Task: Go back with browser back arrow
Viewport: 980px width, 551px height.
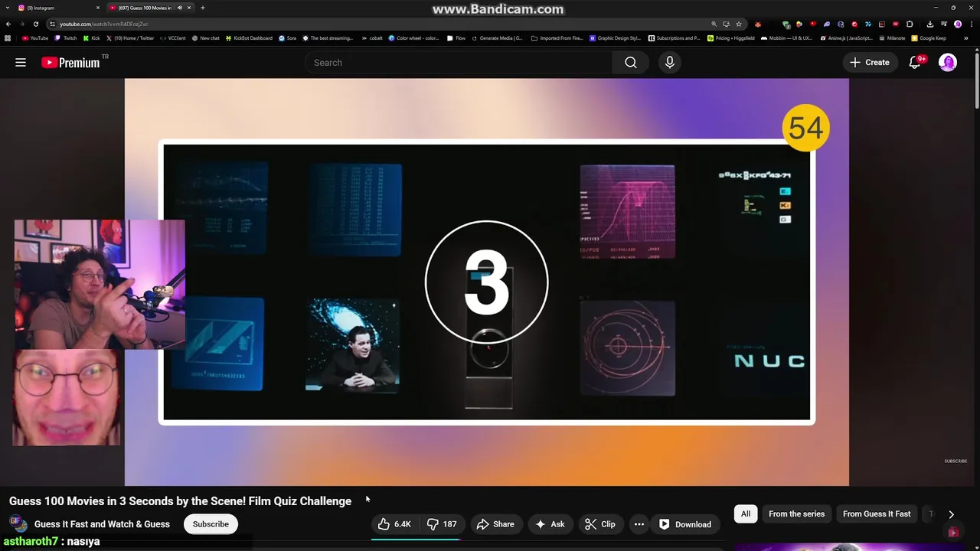Action: pyautogui.click(x=8, y=24)
